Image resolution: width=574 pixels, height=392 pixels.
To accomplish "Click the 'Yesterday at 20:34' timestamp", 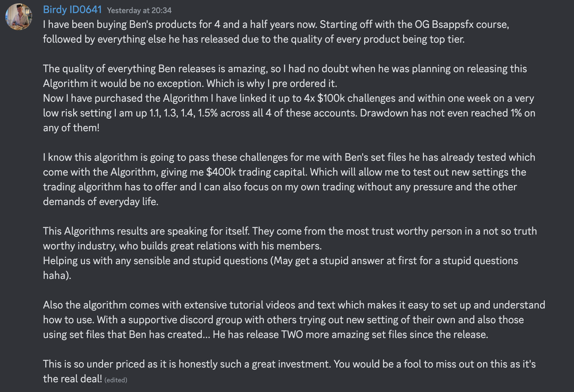I will coord(139,10).
